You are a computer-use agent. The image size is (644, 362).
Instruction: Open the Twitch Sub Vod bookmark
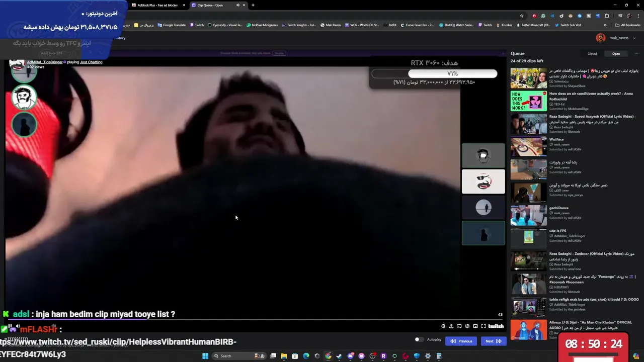568,25
